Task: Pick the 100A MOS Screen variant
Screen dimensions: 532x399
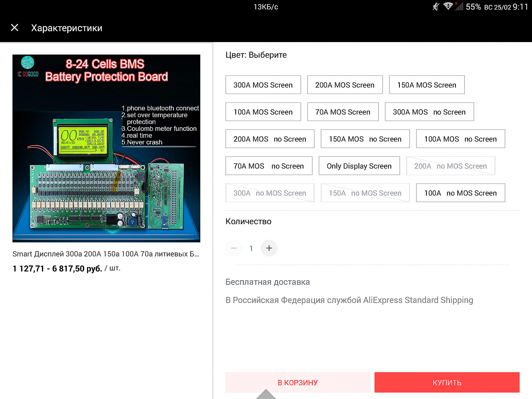Action: [x=263, y=112]
